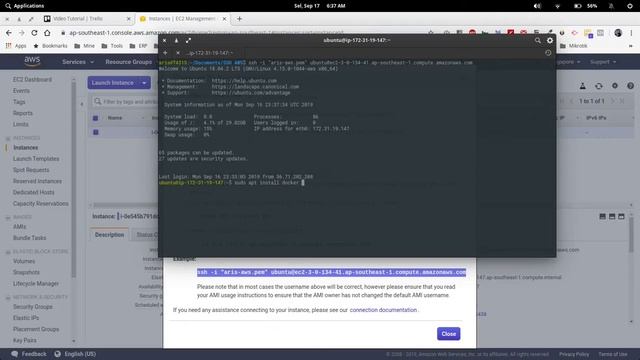Viewport: 640px width, 360px height.
Task: Click the Launch Instance button
Action: point(113,83)
